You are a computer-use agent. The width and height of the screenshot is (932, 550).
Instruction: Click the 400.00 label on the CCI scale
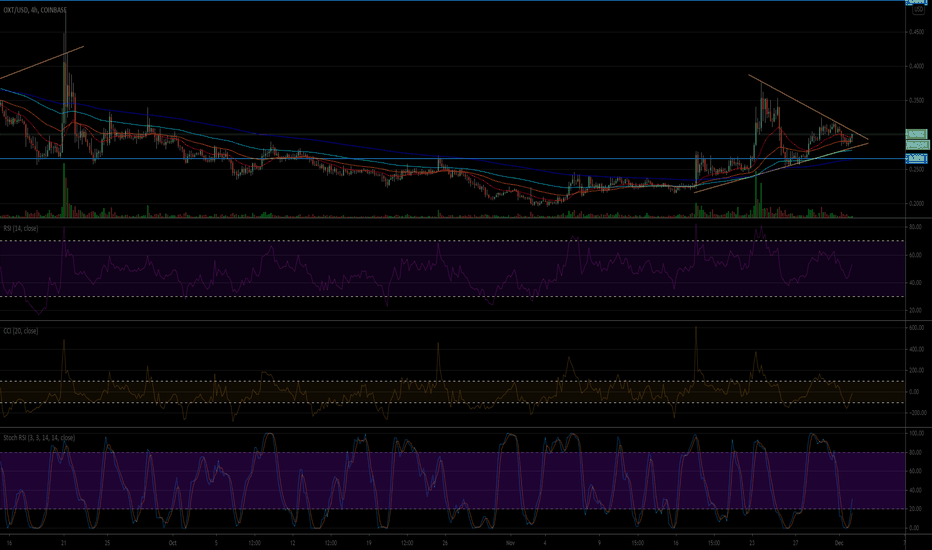[916, 349]
